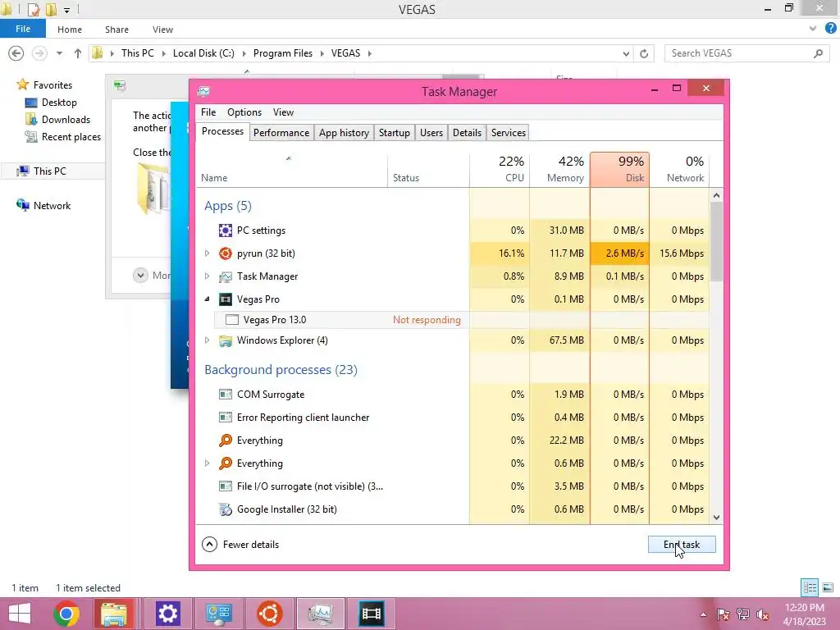Switch to Task Manager via taskbar icon
The width and height of the screenshot is (840, 630).
(321, 614)
